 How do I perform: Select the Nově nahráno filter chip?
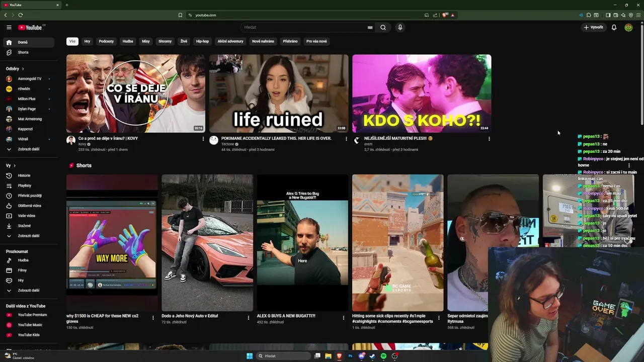click(263, 41)
